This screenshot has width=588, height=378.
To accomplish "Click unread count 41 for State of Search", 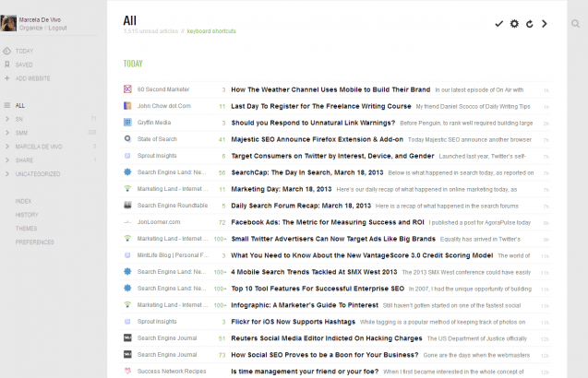I will click(222, 140).
